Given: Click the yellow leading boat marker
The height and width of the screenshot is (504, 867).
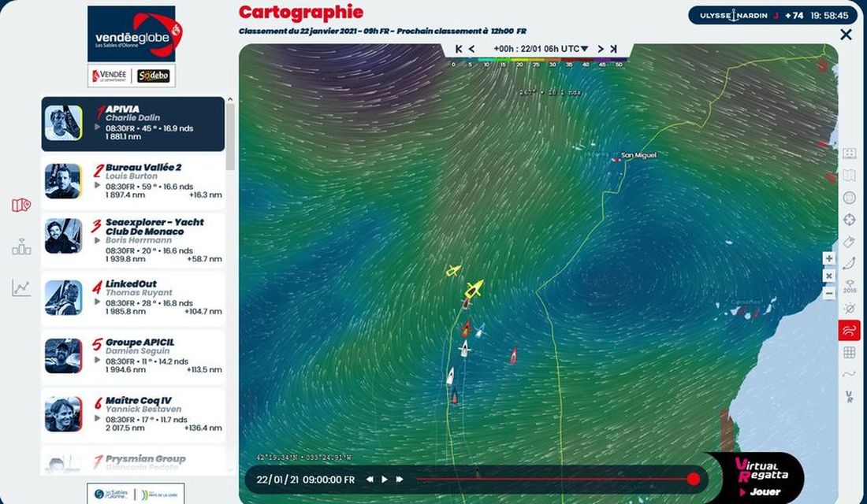Looking at the screenshot, I should click(474, 288).
